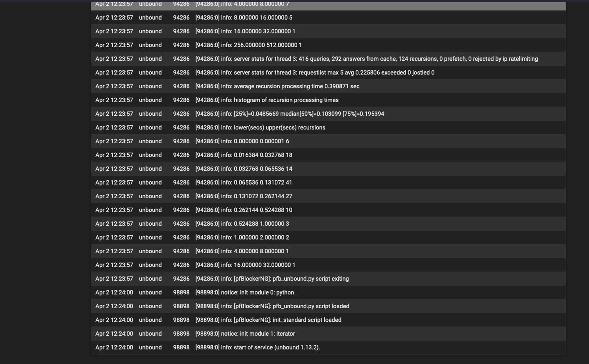Click 'unbound' process in pfb_unbound.py script loaded row
The height and width of the screenshot is (364, 589).
point(150,306)
